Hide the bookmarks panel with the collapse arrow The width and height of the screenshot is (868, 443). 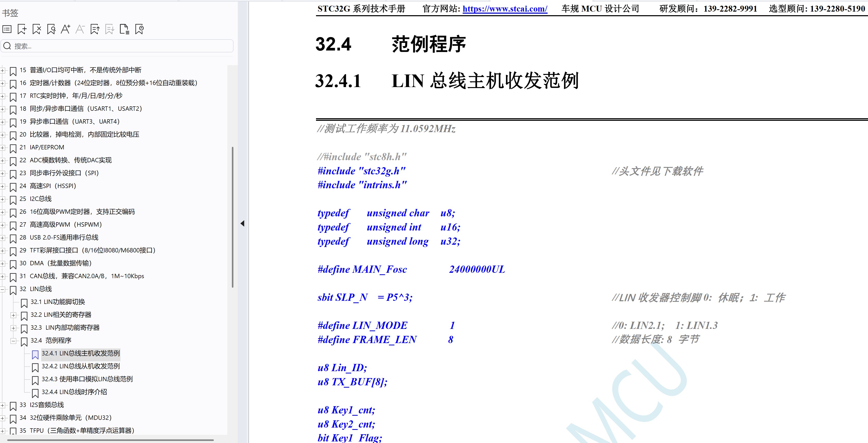pyautogui.click(x=242, y=224)
